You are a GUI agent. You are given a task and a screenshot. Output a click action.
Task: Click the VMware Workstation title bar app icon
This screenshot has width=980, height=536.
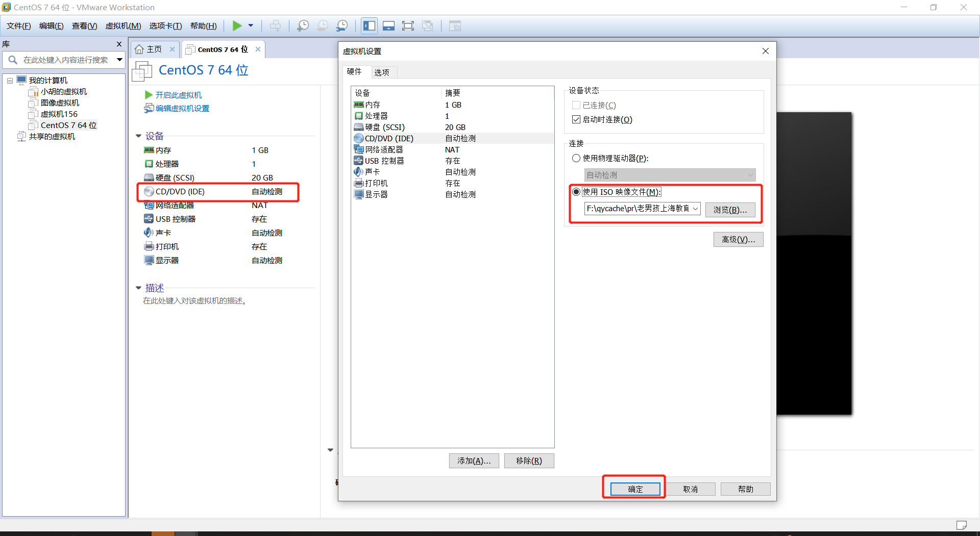coord(6,7)
